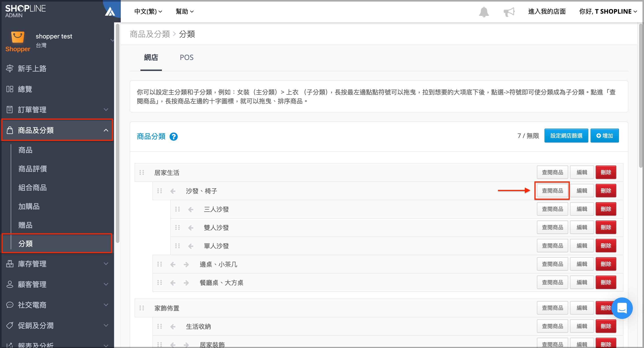Open the T SHOPLINE account dropdown

tap(608, 11)
